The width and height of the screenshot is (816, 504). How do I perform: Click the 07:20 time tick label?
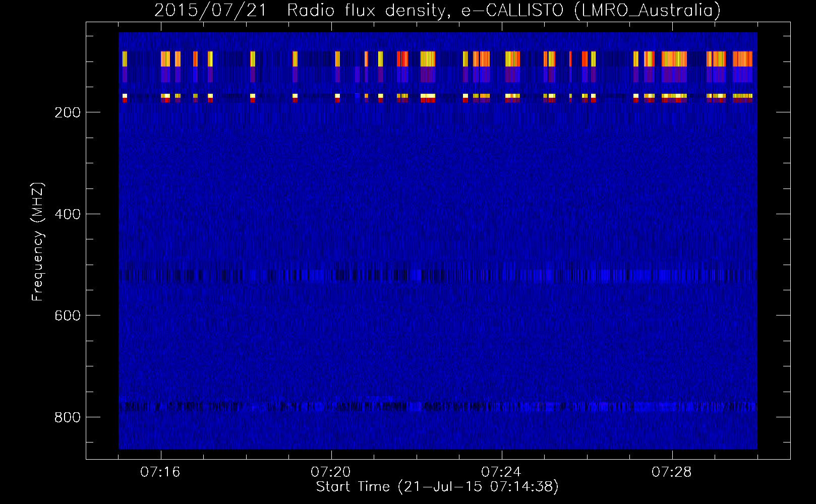(331, 472)
